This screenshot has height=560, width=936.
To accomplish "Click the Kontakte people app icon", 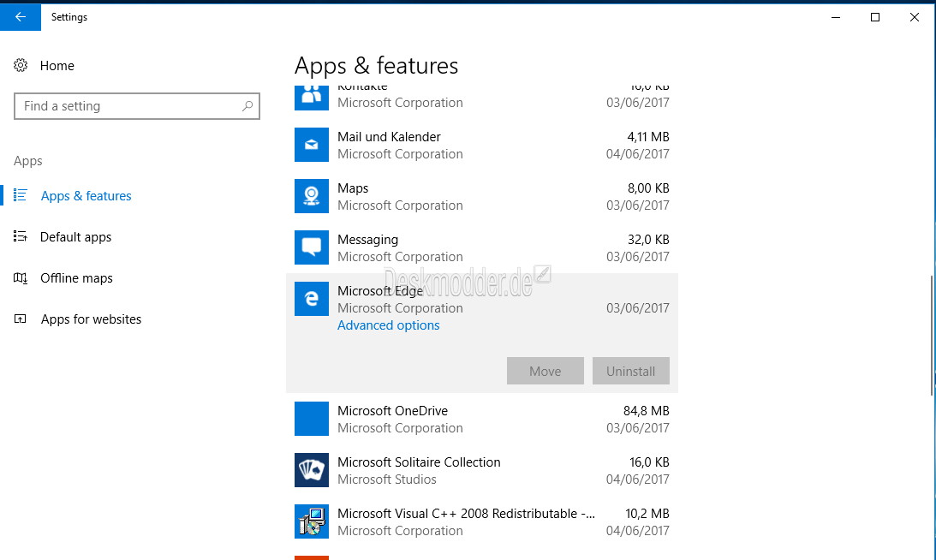I will pos(312,98).
